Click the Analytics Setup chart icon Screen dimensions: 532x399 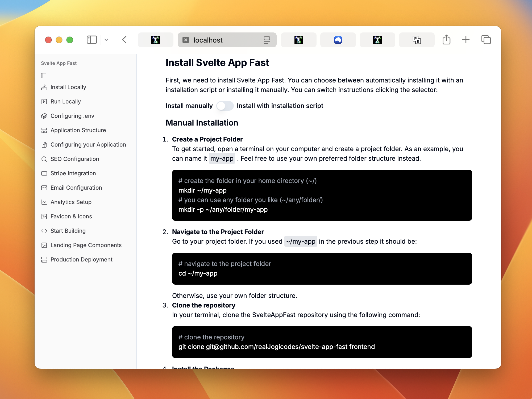(44, 202)
